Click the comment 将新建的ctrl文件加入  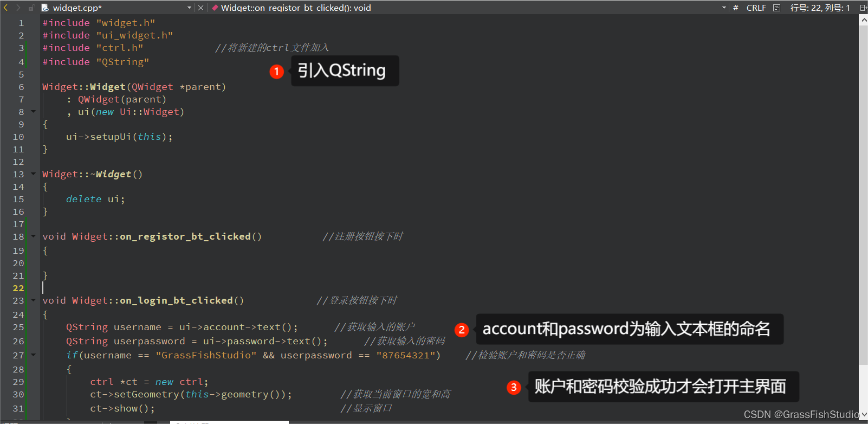272,48
